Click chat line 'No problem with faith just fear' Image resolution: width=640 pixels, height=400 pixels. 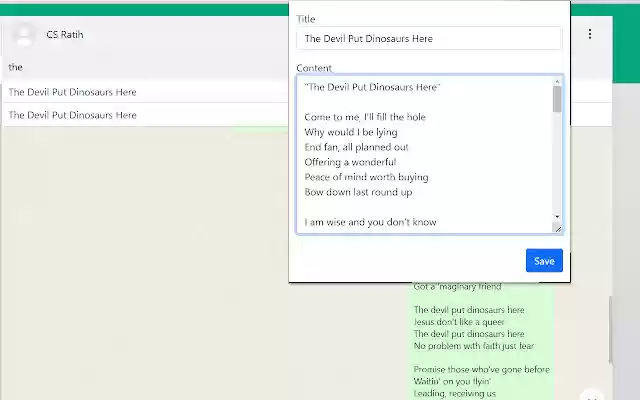click(473, 346)
